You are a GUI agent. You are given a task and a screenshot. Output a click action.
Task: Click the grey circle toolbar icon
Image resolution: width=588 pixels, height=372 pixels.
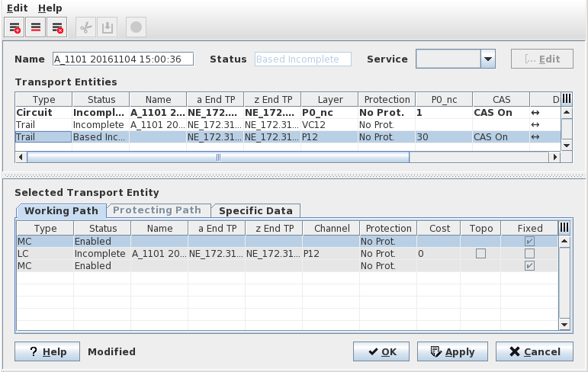(136, 27)
